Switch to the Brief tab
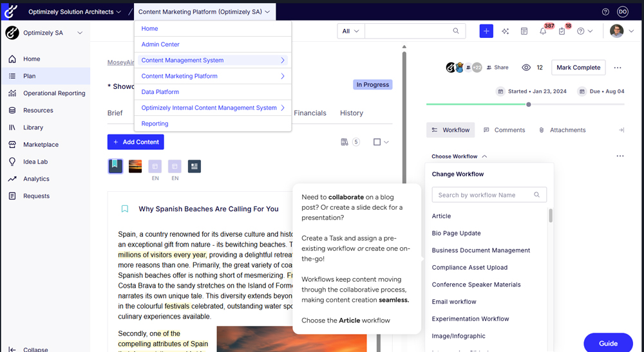 click(x=115, y=113)
